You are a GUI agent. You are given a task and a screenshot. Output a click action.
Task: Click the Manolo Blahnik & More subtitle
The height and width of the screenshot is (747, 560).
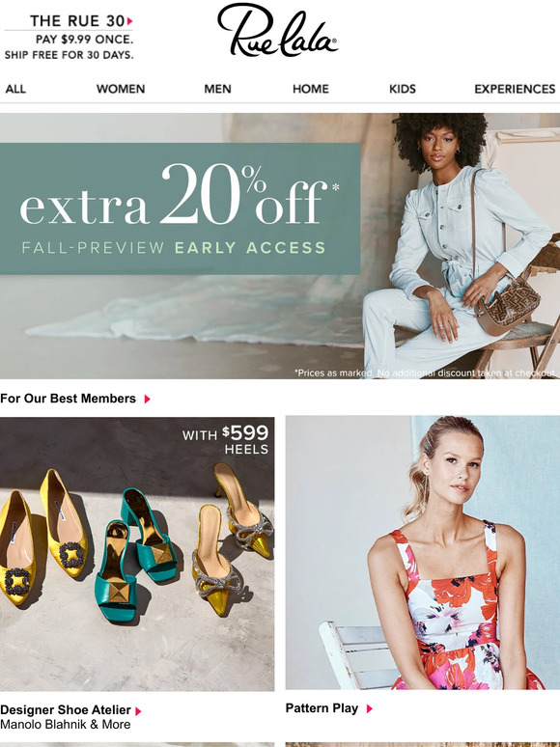[x=66, y=725]
